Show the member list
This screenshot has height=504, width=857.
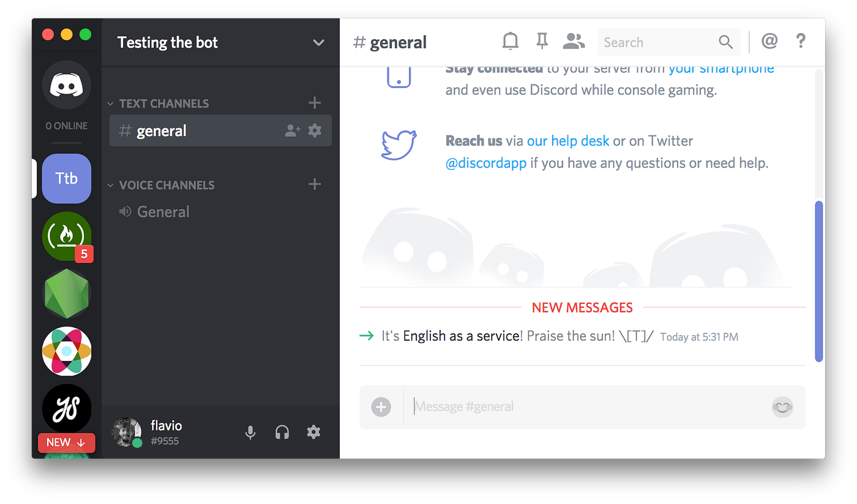point(574,41)
